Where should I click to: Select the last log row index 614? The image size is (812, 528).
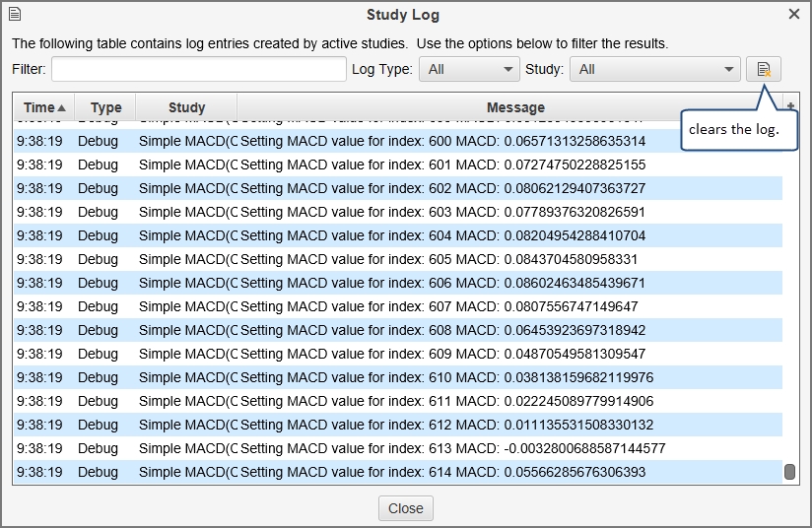click(x=394, y=472)
